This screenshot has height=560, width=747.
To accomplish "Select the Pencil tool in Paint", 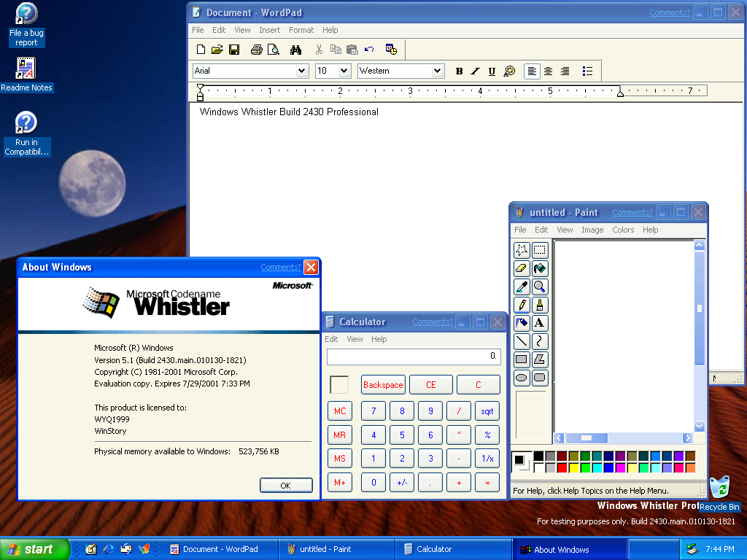I will 522,305.
